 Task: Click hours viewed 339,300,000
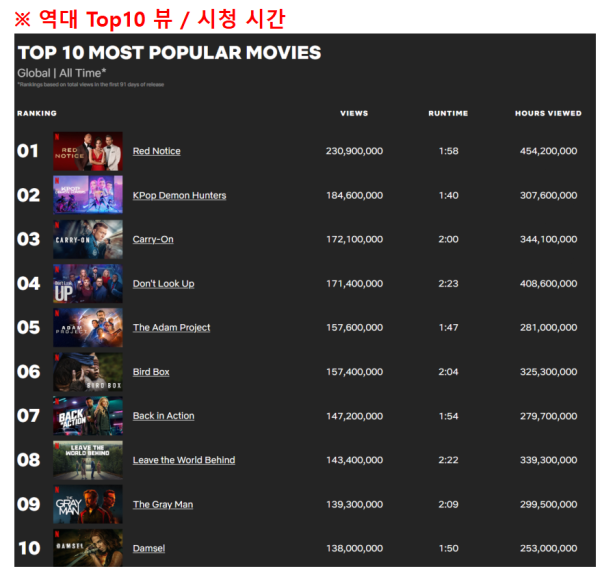click(x=548, y=460)
